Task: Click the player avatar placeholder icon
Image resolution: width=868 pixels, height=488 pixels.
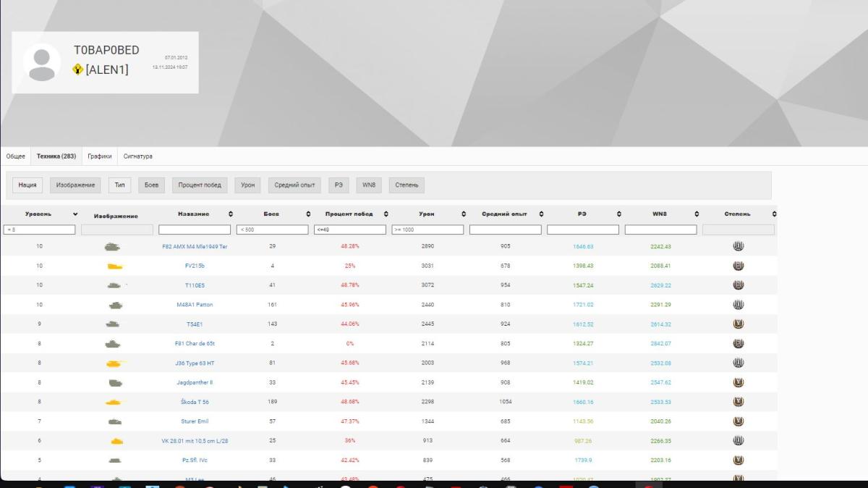Action: pos(42,62)
